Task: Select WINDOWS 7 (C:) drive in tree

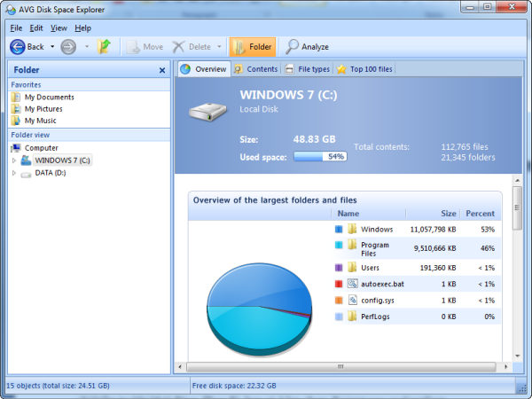Action: (62, 160)
